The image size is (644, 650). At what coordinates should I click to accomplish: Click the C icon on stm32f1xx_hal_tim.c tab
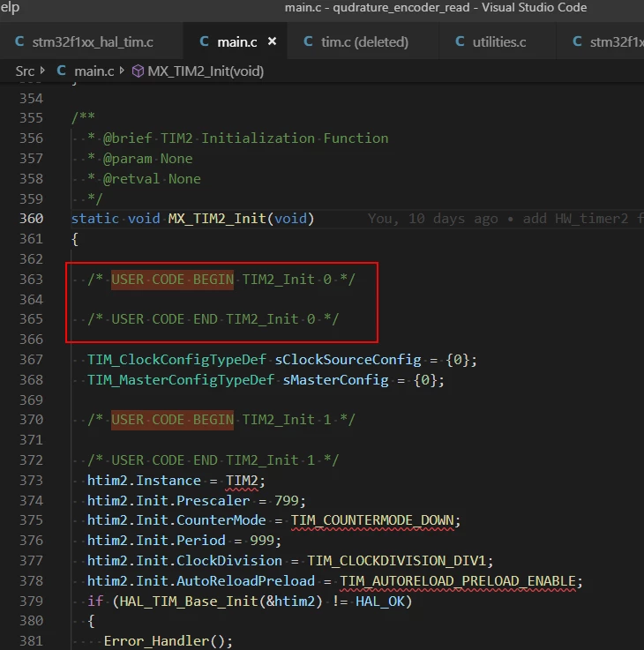click(19, 41)
